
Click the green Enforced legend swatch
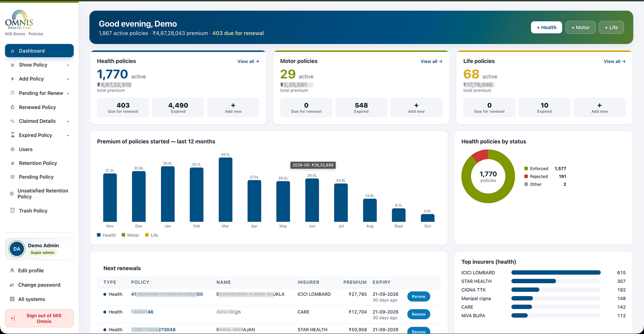pos(526,169)
